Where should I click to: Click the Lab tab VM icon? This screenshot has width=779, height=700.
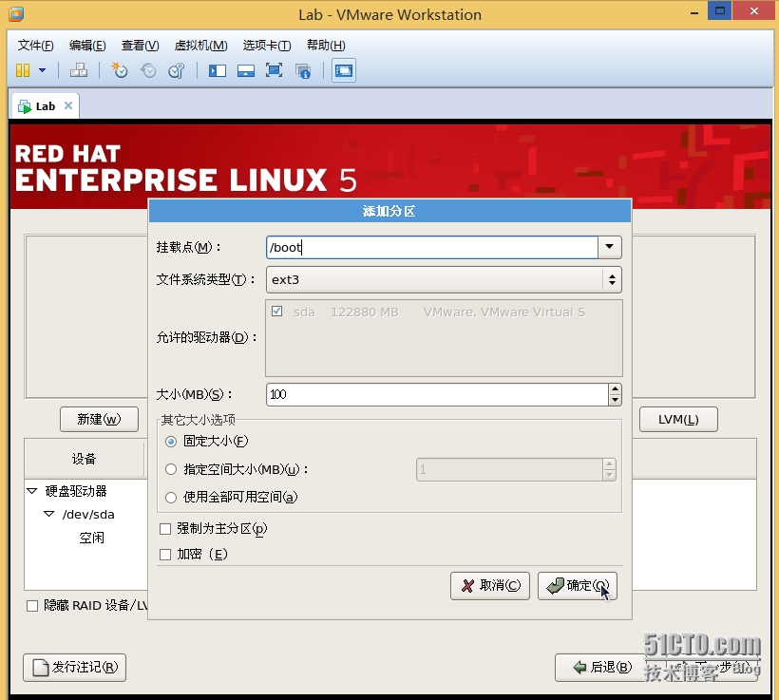click(x=25, y=106)
